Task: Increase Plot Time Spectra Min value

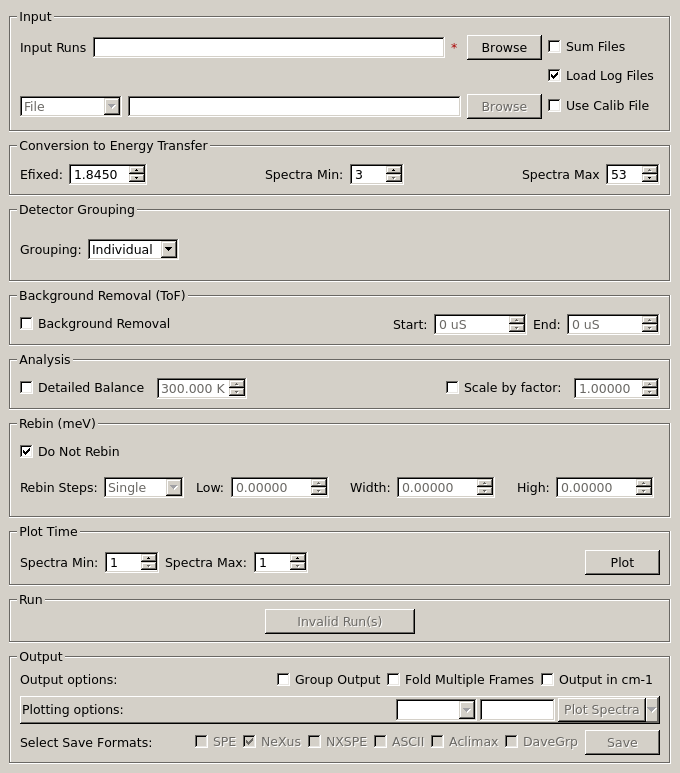Action: pos(149,558)
